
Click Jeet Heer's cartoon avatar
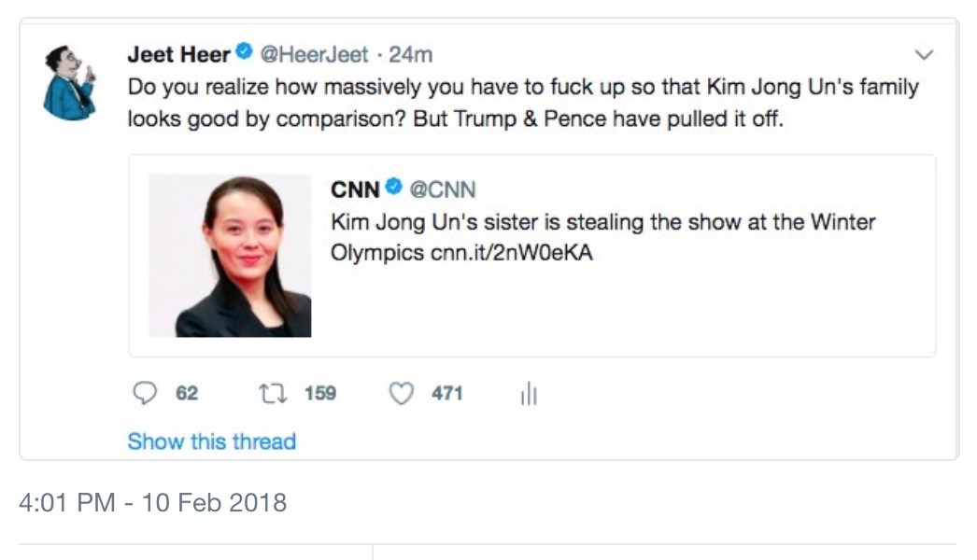(x=70, y=82)
